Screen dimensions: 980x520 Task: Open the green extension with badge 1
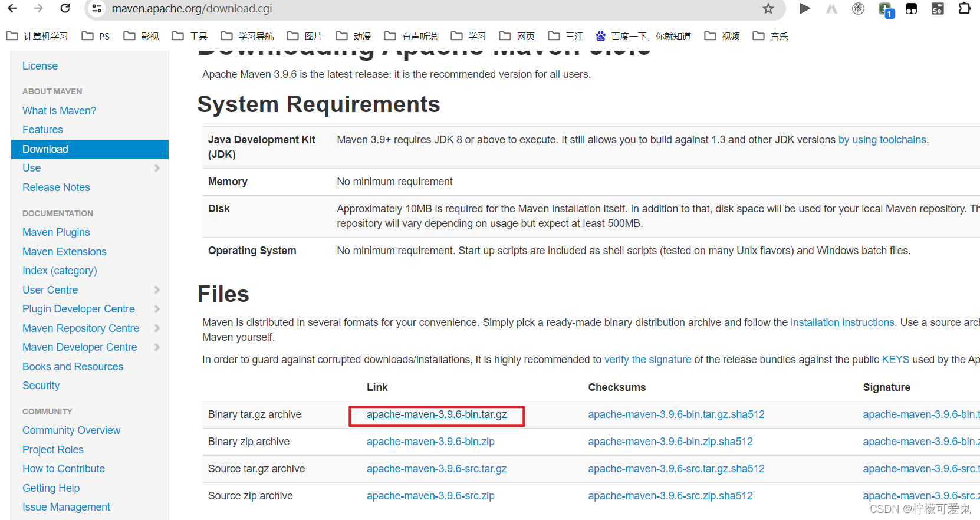[886, 9]
